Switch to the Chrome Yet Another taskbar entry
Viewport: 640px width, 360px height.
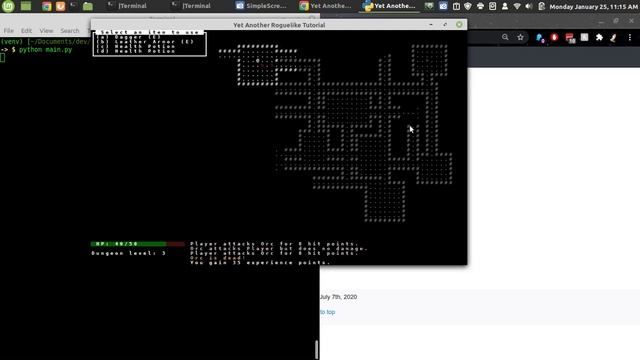(325, 6)
